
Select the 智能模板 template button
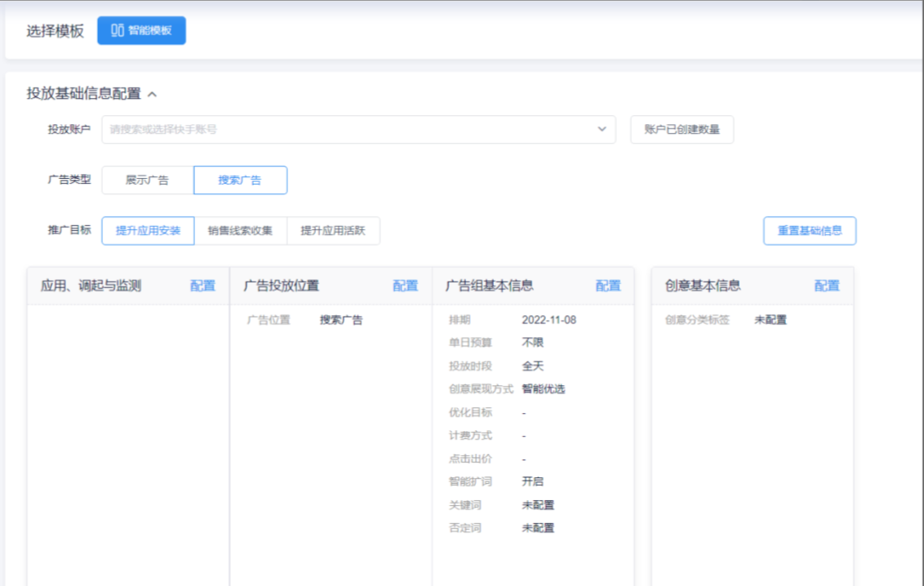click(x=141, y=30)
